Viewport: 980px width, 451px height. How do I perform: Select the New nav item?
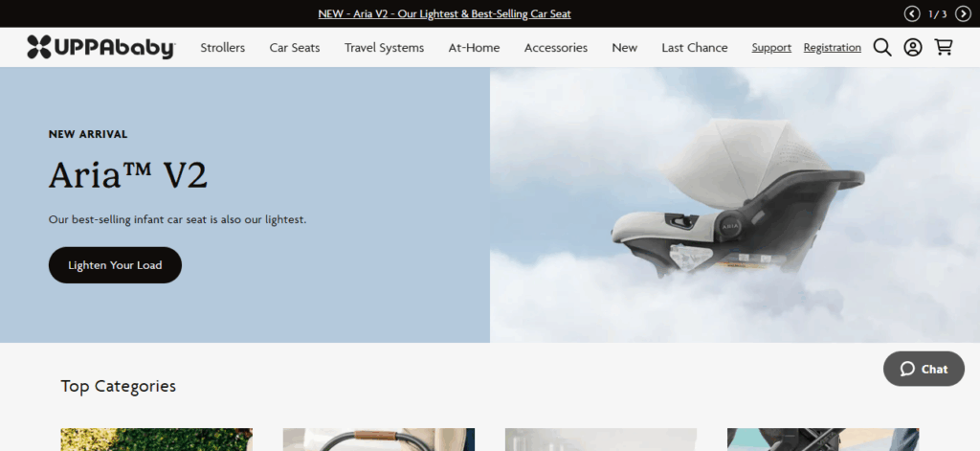pyautogui.click(x=624, y=48)
